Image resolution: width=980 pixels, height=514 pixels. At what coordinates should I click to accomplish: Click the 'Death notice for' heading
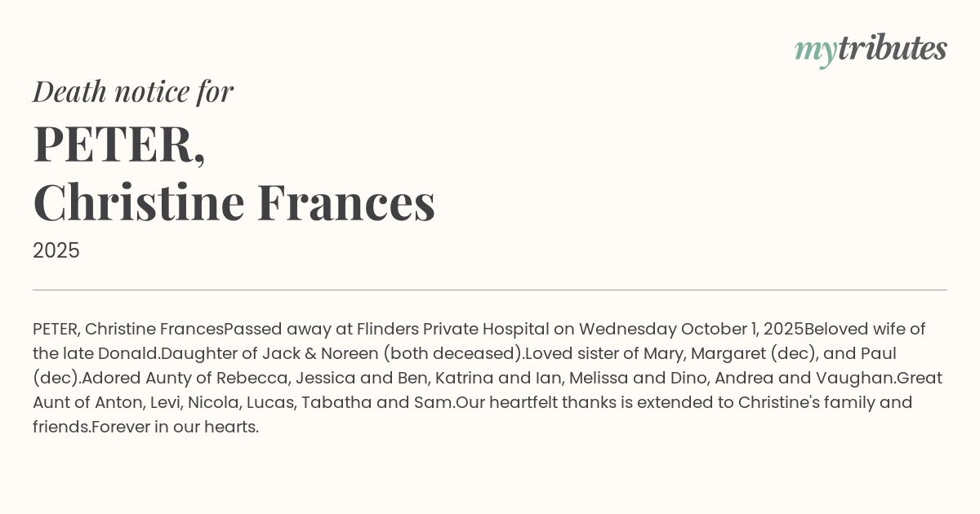point(133,91)
